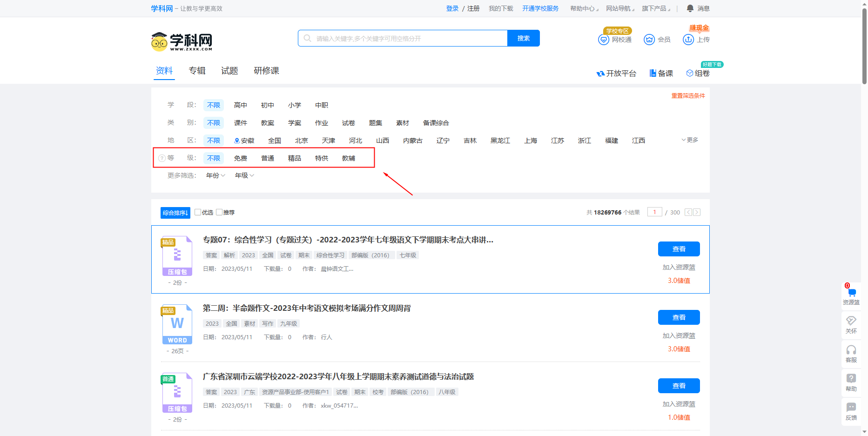868x436 pixels.
Task: Select 课件 under 类别 filter
Action: [x=241, y=123]
